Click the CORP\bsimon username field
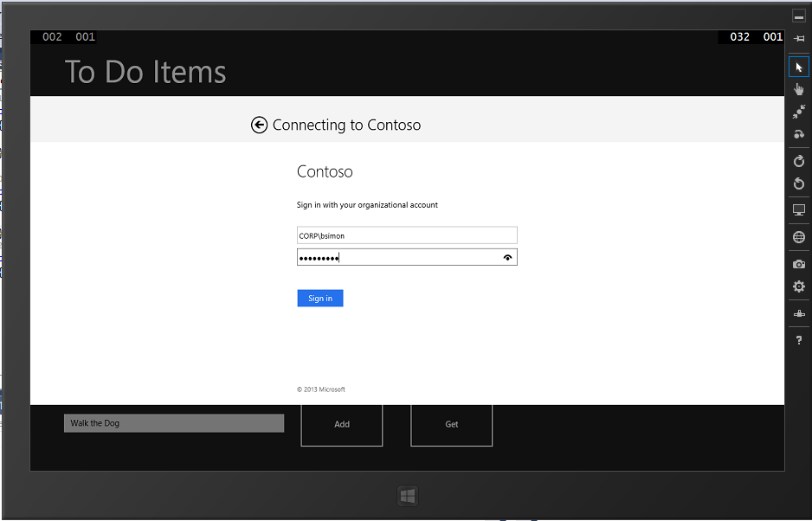The width and height of the screenshot is (812, 521). (x=406, y=235)
